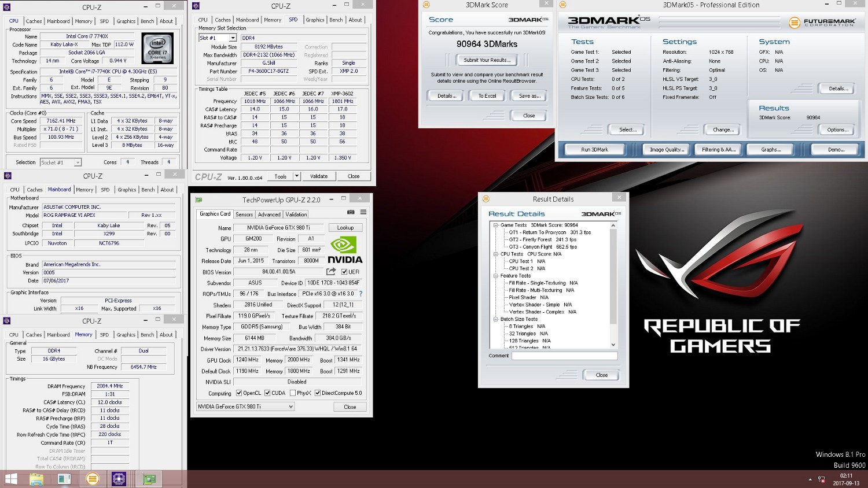Click the Futuremark Corporation logo
The width and height of the screenshot is (868, 488).
[822, 23]
